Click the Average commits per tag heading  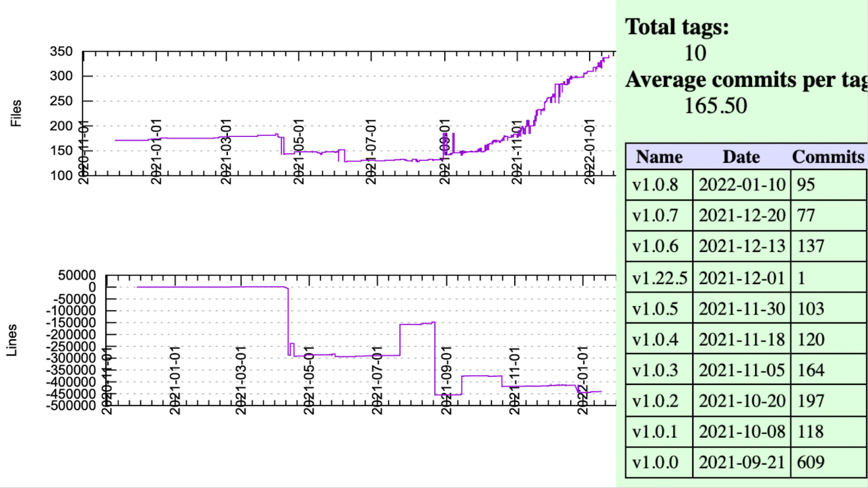[x=746, y=80]
